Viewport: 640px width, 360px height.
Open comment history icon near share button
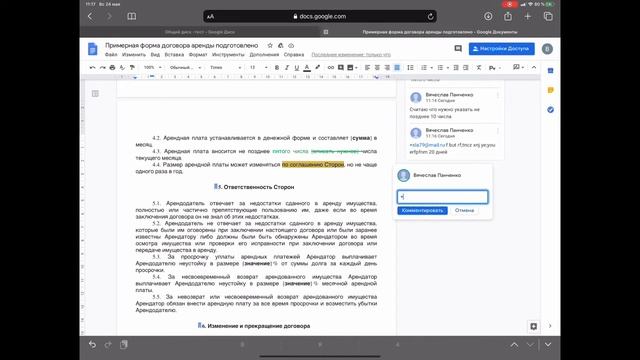click(x=458, y=49)
